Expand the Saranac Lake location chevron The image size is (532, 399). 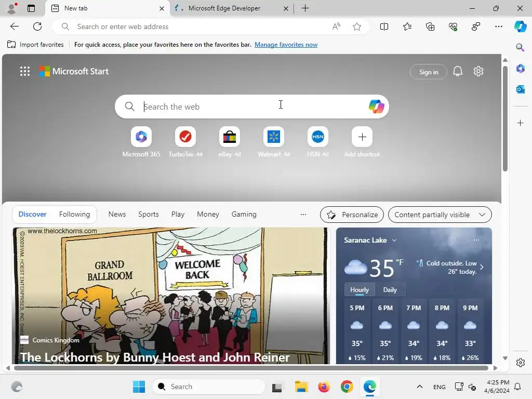[394, 240]
